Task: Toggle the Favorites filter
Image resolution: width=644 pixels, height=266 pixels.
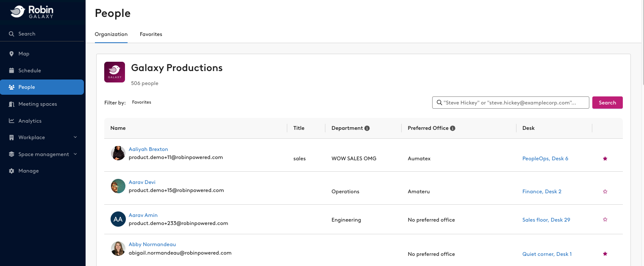Action: (x=142, y=102)
